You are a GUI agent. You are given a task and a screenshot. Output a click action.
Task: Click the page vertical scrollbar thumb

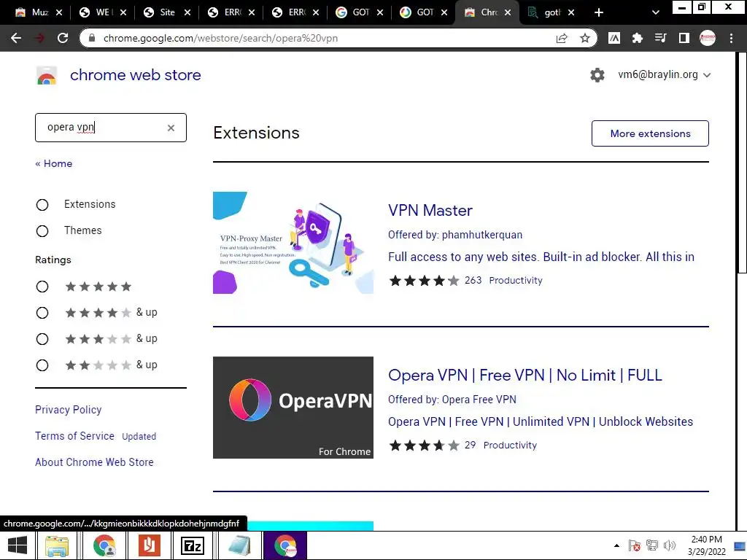742,162
